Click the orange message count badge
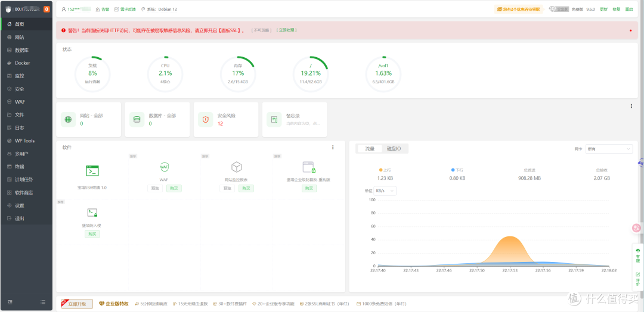 tap(47, 9)
